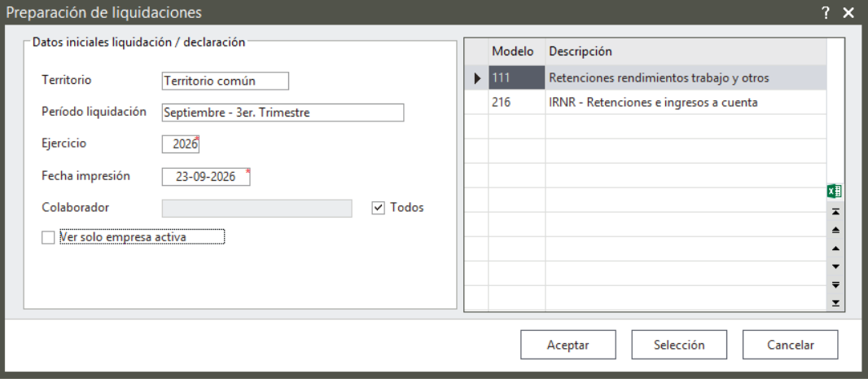Click the Selección button
Screen dimensions: 868x379
pos(679,345)
